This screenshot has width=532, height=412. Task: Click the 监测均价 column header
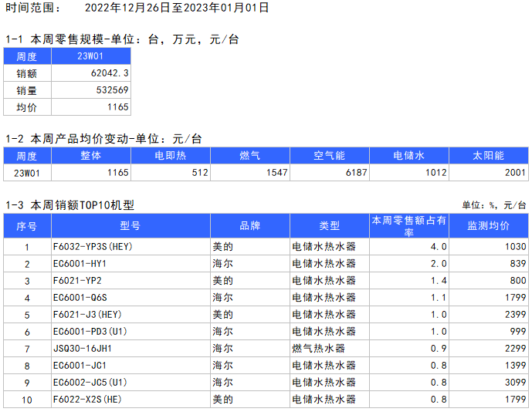tap(488, 225)
